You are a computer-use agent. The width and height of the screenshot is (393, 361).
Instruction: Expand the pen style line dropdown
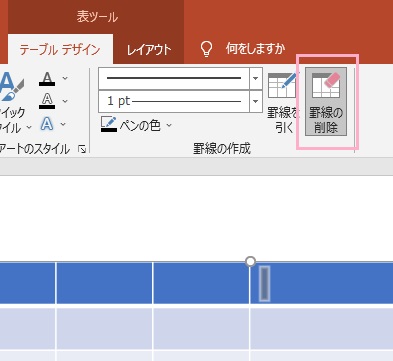pos(256,78)
